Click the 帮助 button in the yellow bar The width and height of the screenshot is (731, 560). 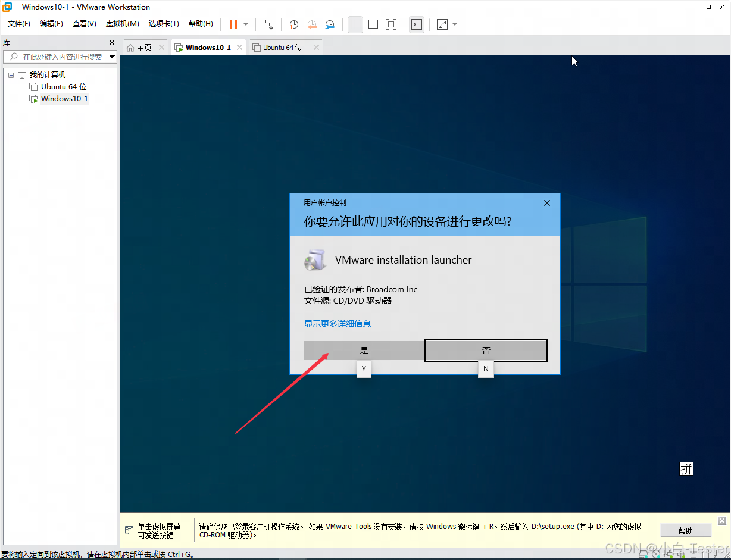(686, 531)
